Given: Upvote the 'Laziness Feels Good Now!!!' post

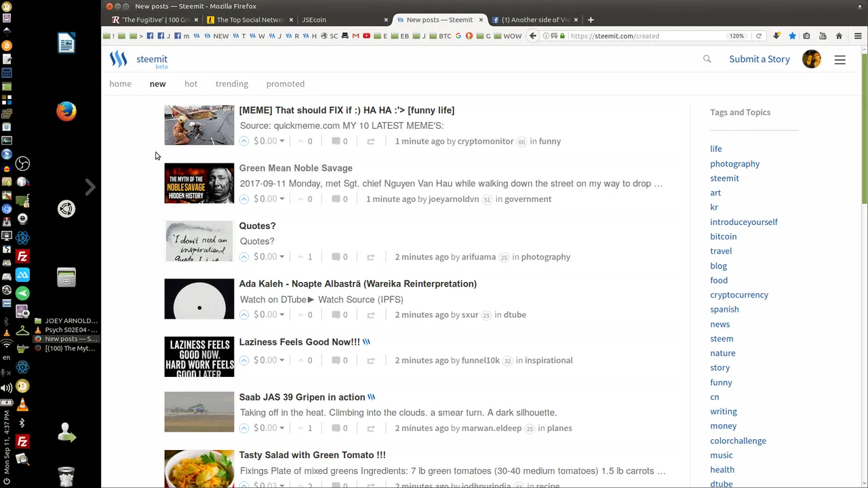Looking at the screenshot, I should (244, 360).
